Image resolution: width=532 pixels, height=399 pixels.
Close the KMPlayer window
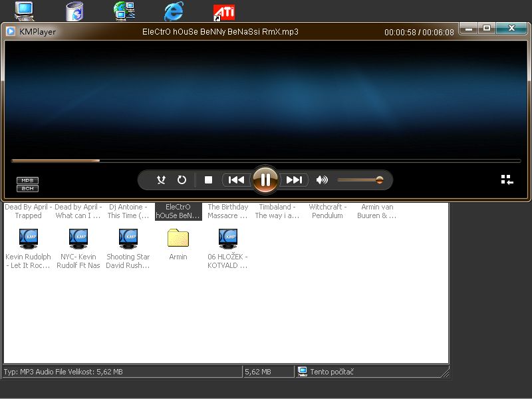tap(511, 29)
